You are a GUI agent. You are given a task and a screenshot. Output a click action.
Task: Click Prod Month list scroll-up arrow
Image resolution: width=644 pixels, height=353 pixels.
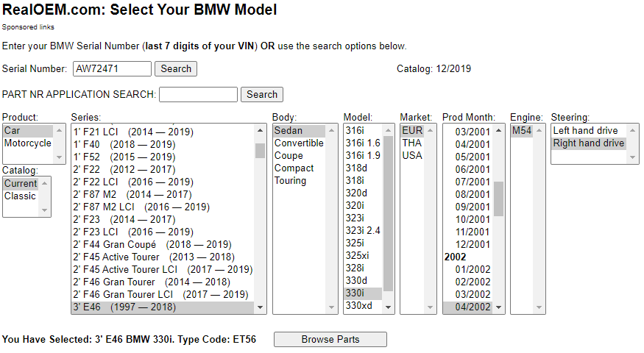(498, 130)
